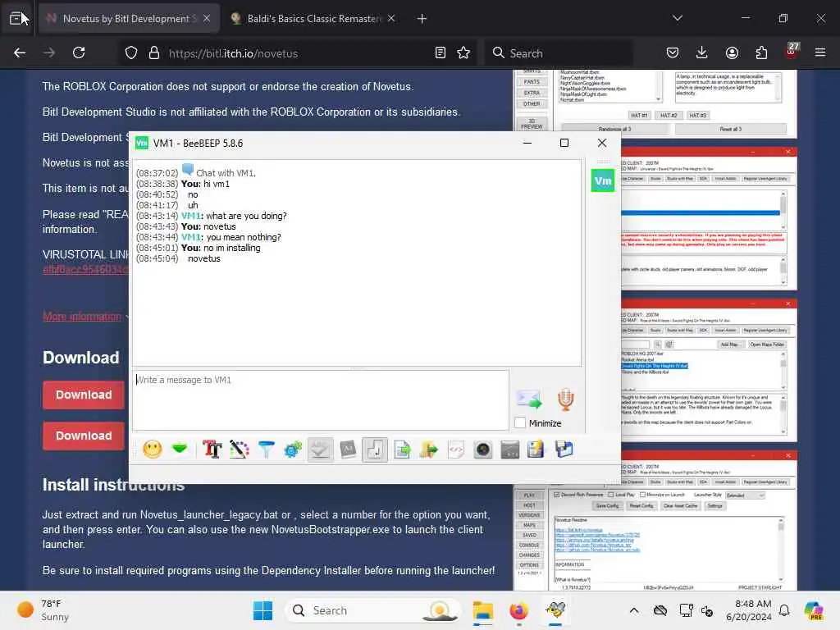Click the Firefox taskbar icon
The image size is (840, 630).
(518, 610)
